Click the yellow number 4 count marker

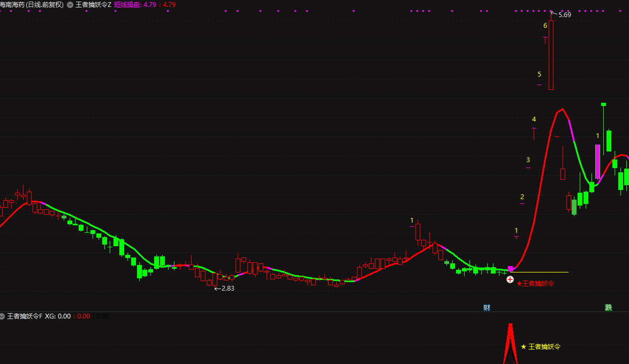534,119
